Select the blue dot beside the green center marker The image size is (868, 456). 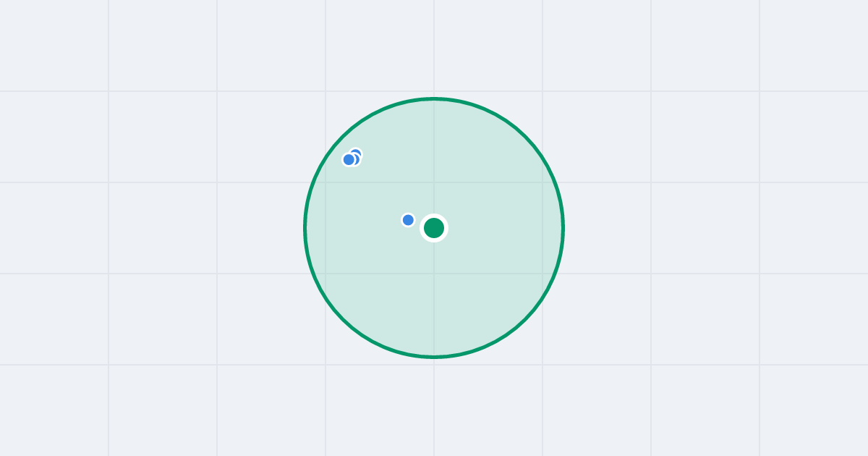[408, 220]
